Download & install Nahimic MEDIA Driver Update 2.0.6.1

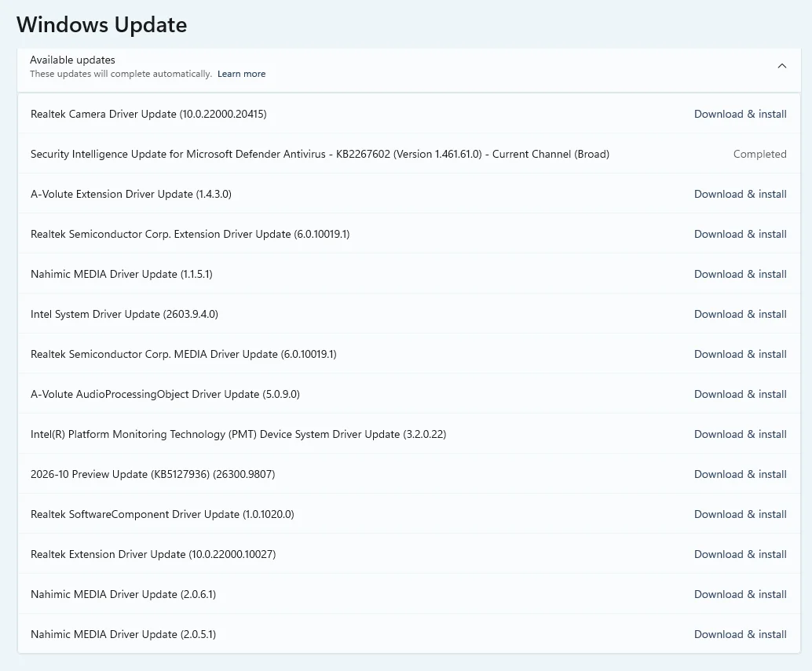(x=740, y=594)
